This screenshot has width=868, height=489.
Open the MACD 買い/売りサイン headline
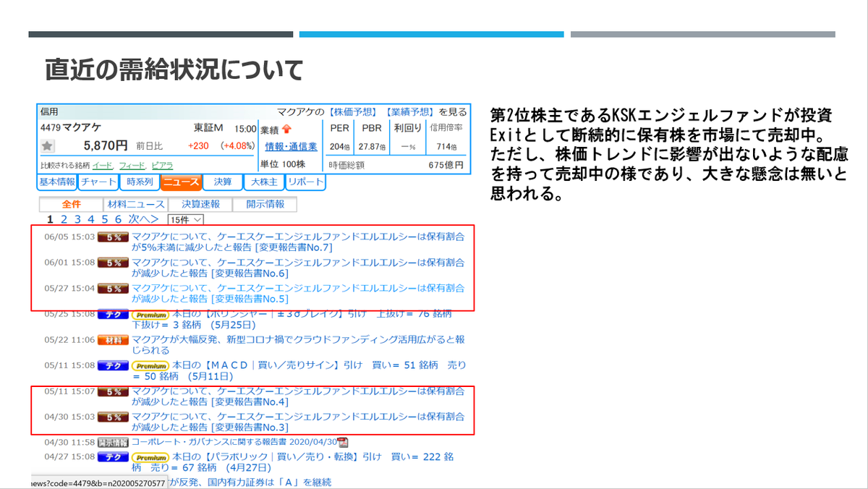point(299,371)
